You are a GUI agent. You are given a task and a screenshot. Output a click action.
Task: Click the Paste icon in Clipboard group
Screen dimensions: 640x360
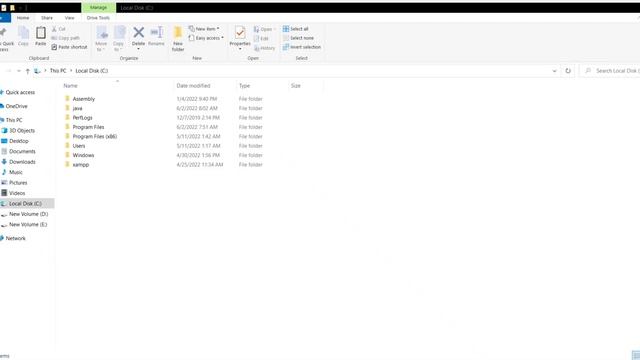[40, 33]
